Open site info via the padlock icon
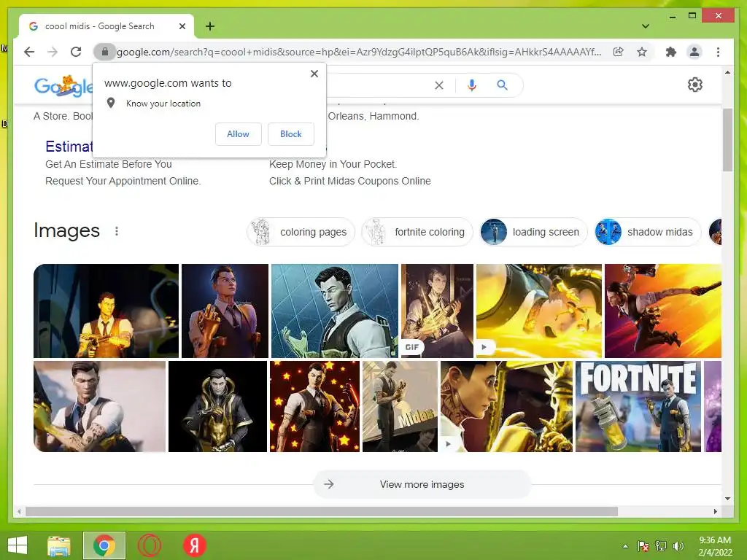 105,52
